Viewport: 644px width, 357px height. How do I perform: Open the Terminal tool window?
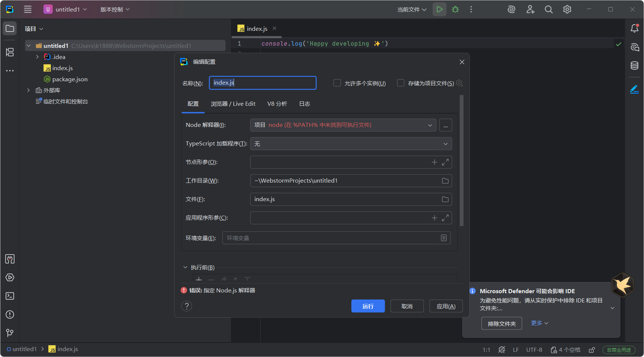pos(10,296)
